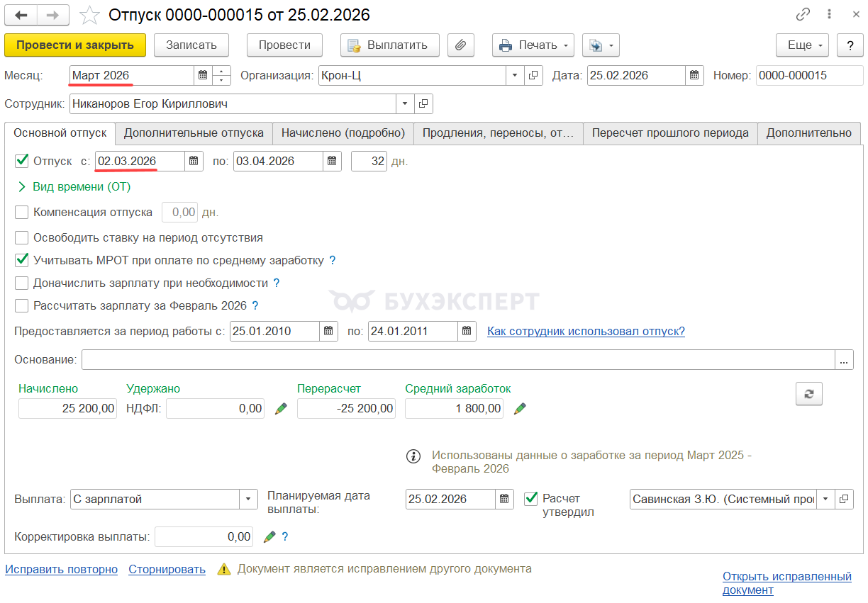Image resolution: width=868 pixels, height=603 pixels.
Task: Open Организация dropdown list
Action: [516, 75]
